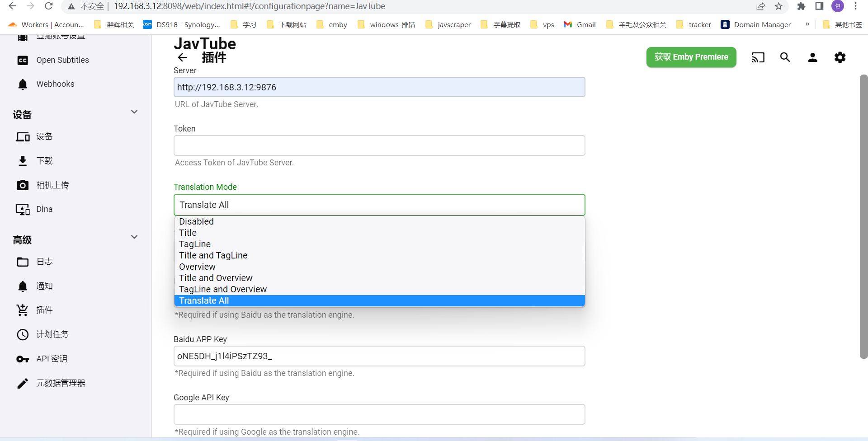Click the Token input field

pyautogui.click(x=379, y=145)
